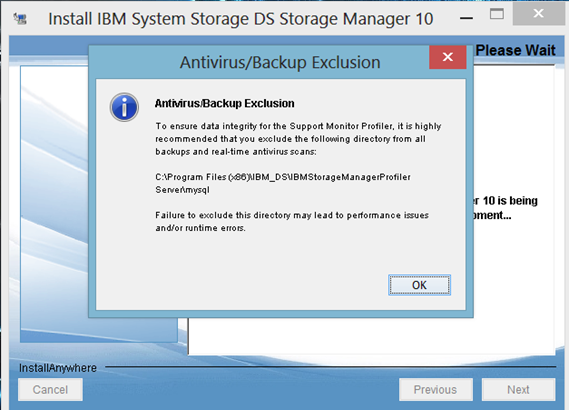Screen dimensions: 569x410
Task: Maximize the Storage Manager installer window
Action: tap(496, 14)
